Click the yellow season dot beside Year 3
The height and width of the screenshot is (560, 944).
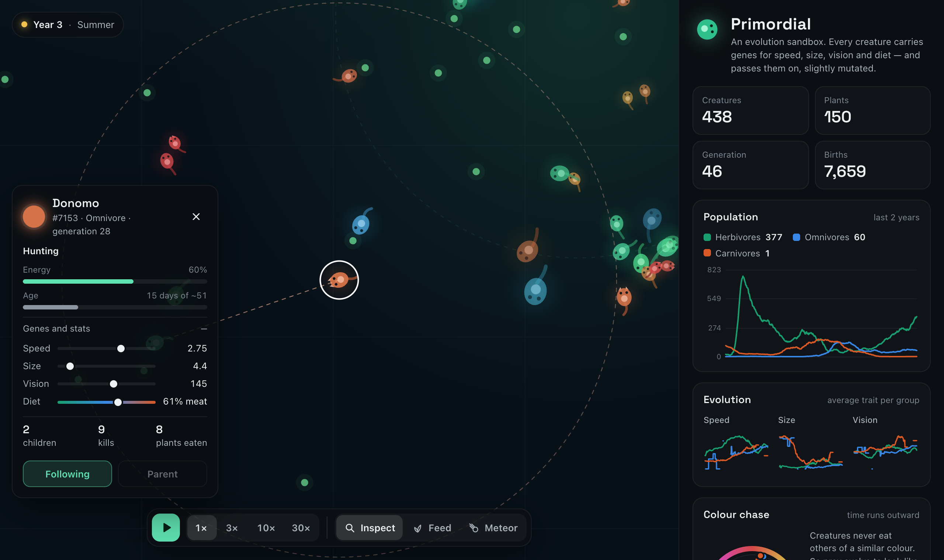click(x=24, y=25)
